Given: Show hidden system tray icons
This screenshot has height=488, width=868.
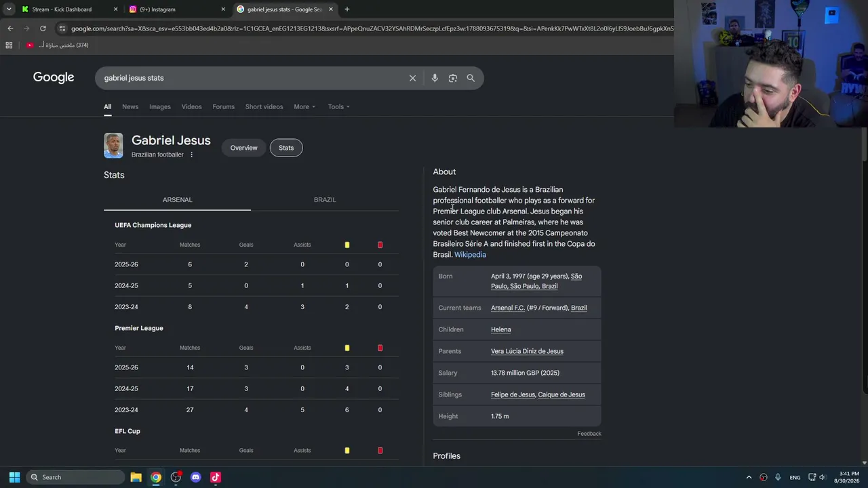Looking at the screenshot, I should 749,477.
